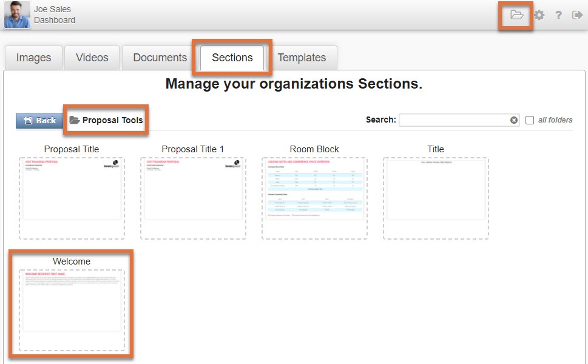The image size is (588, 364).
Task: Clear the search field with X icon
Action: coord(514,120)
